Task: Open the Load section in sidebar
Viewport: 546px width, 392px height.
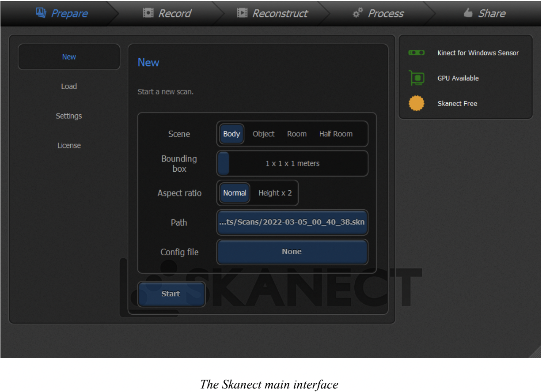Action: pyautogui.click(x=69, y=87)
